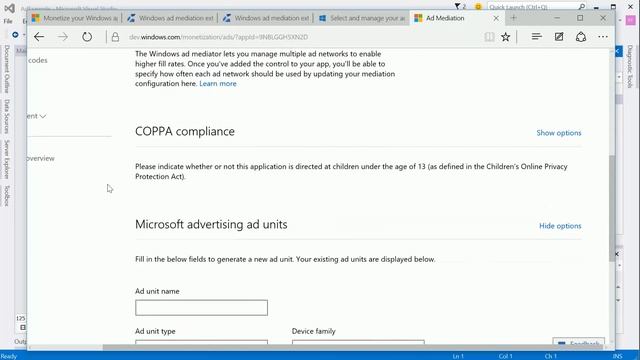This screenshot has width=640, height=360.
Task: Add page to favorites with star icon
Action: (506, 37)
